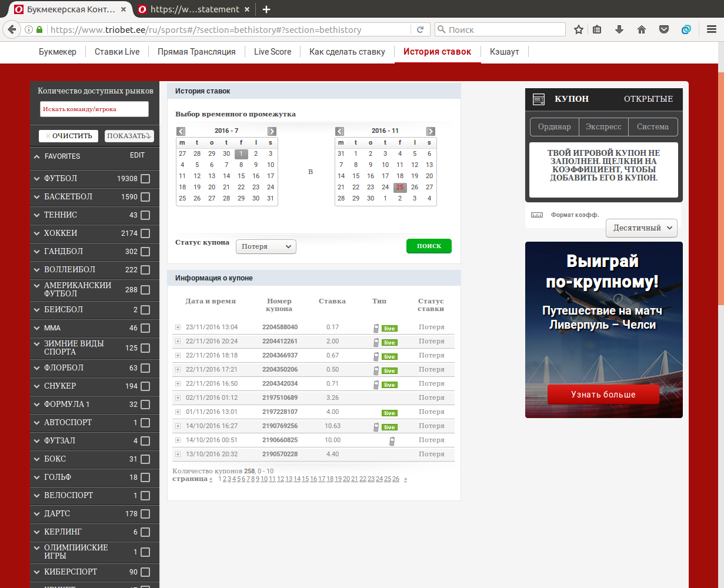Open the Десятичный odds format dropdown
724x588 pixels.
[641, 228]
